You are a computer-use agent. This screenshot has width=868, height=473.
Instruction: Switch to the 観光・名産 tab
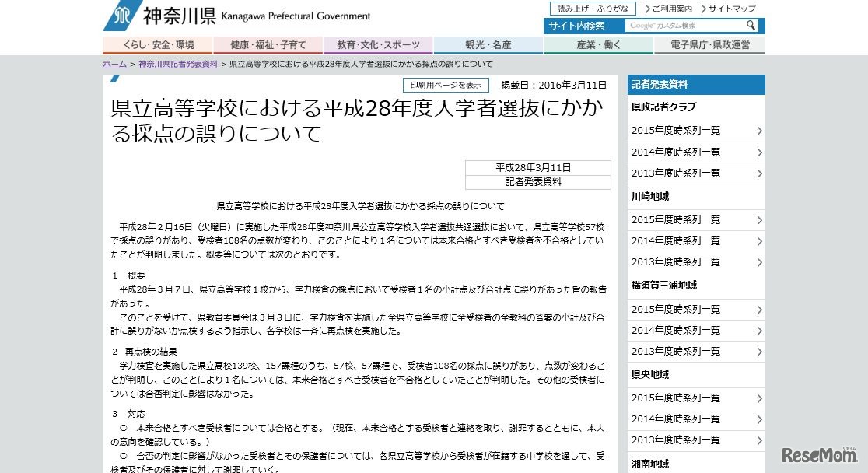(x=488, y=44)
